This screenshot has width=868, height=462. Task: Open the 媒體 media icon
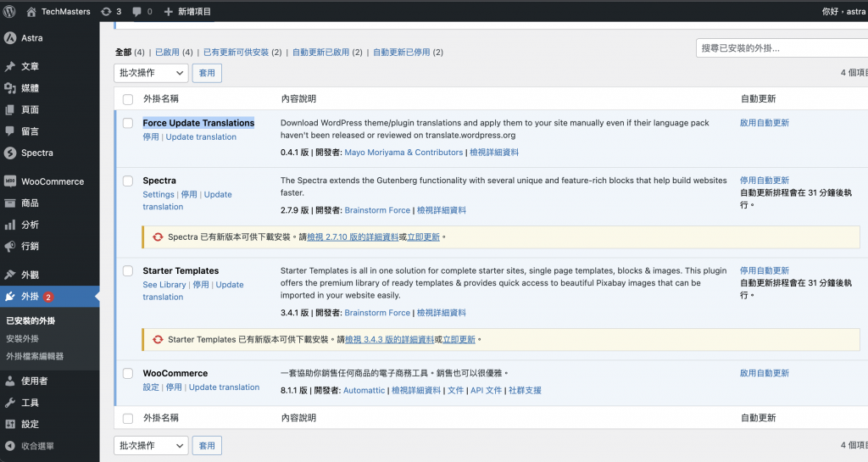click(x=10, y=88)
